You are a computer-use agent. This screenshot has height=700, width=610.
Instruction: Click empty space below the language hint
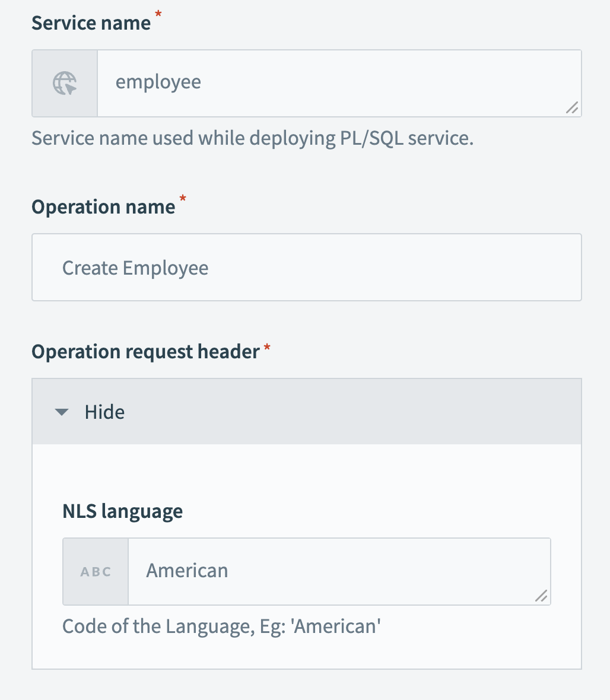[306, 653]
